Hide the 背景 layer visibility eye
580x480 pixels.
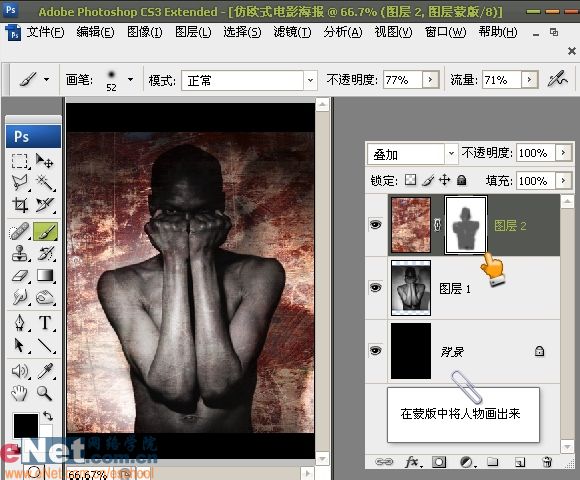click(375, 350)
